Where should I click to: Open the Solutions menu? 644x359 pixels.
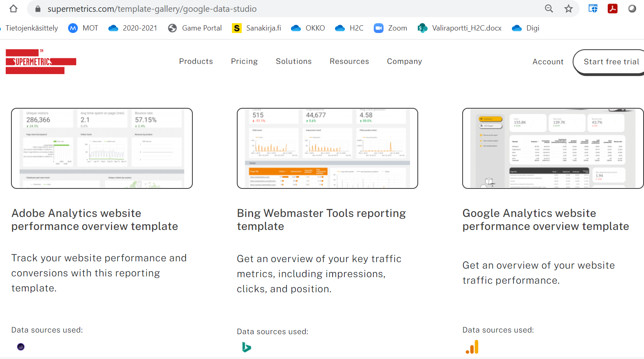click(293, 61)
